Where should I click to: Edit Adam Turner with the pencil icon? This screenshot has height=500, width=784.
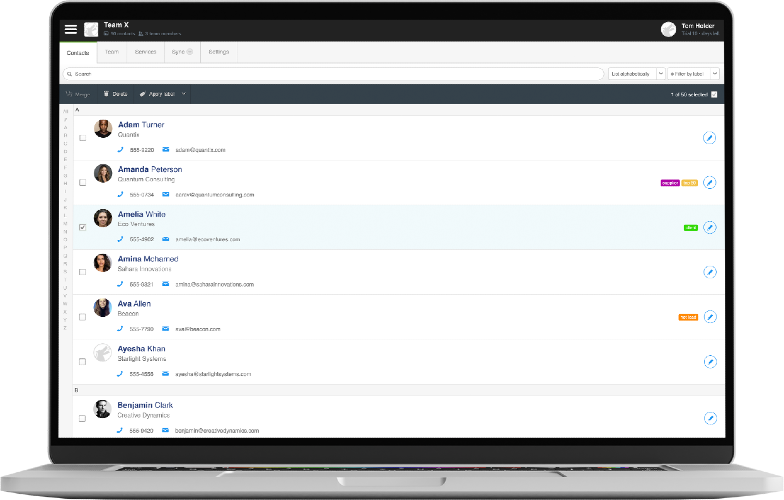(710, 138)
